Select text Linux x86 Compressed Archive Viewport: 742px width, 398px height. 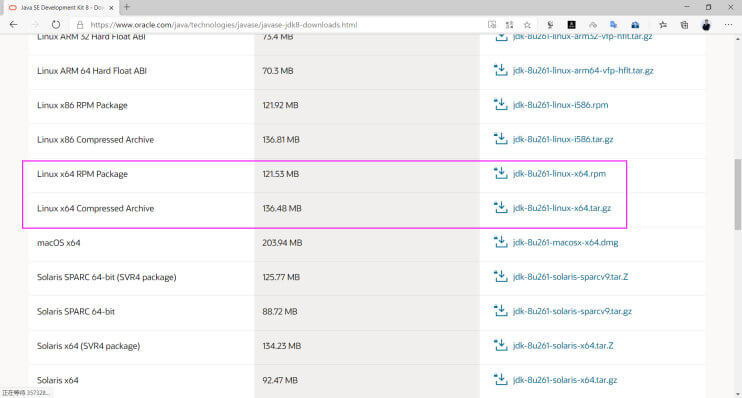(x=96, y=140)
